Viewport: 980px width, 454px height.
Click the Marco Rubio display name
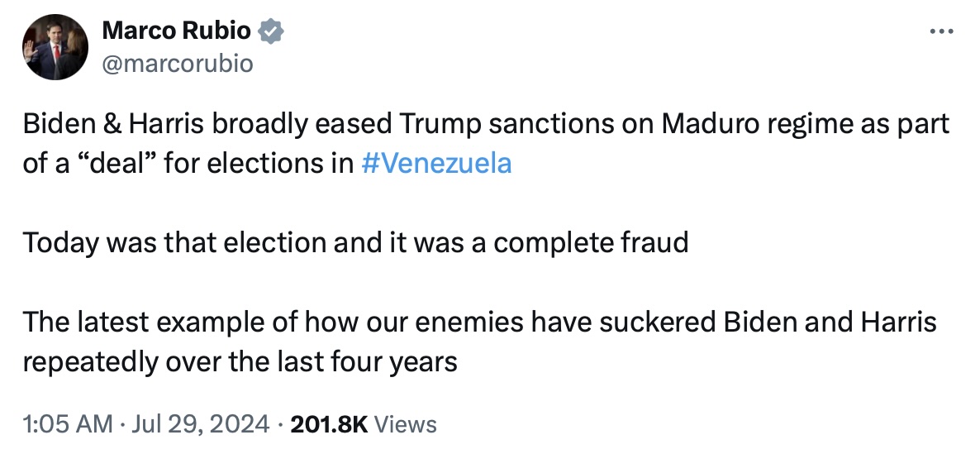click(176, 32)
